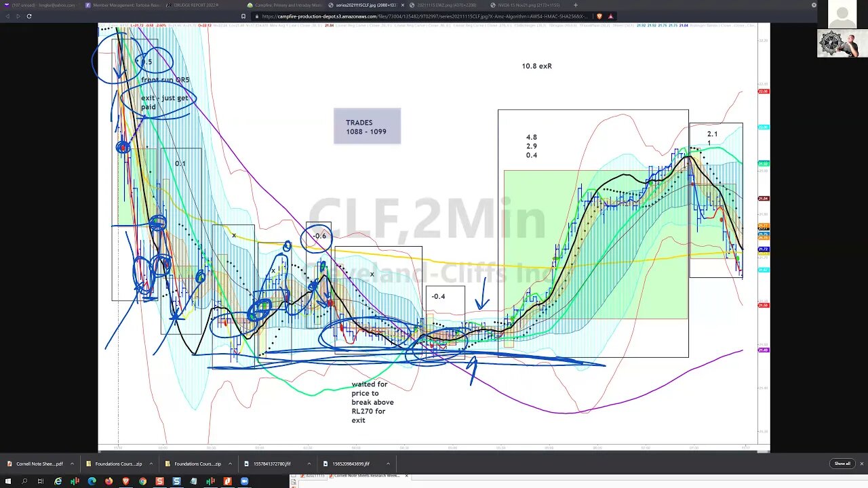Click Show all downloads button
Viewport: 868px width, 488px height.
pos(842,464)
